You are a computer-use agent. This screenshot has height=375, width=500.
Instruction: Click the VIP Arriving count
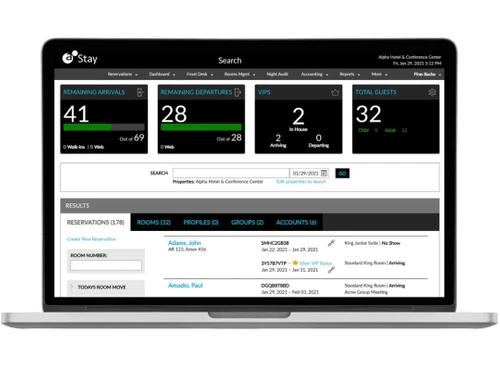click(x=278, y=138)
